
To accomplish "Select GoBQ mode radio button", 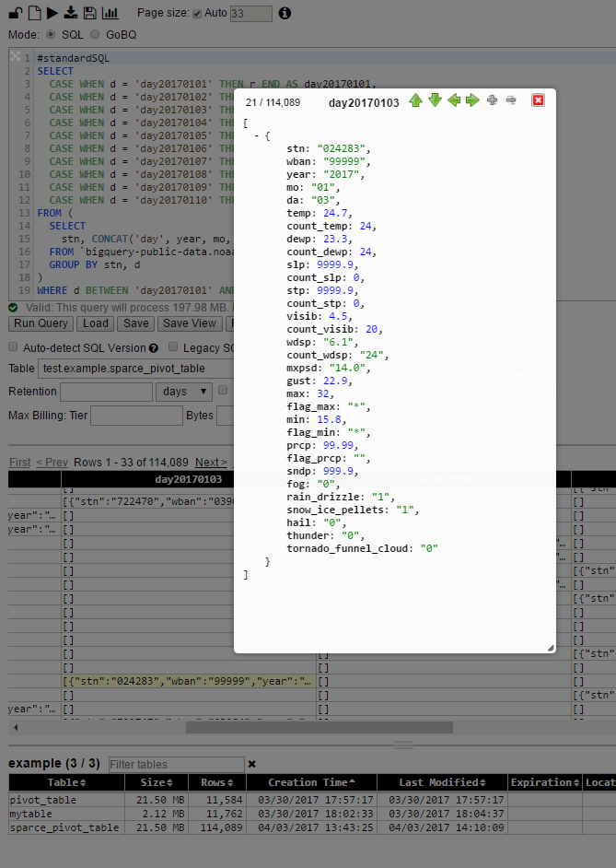I will coord(95,34).
